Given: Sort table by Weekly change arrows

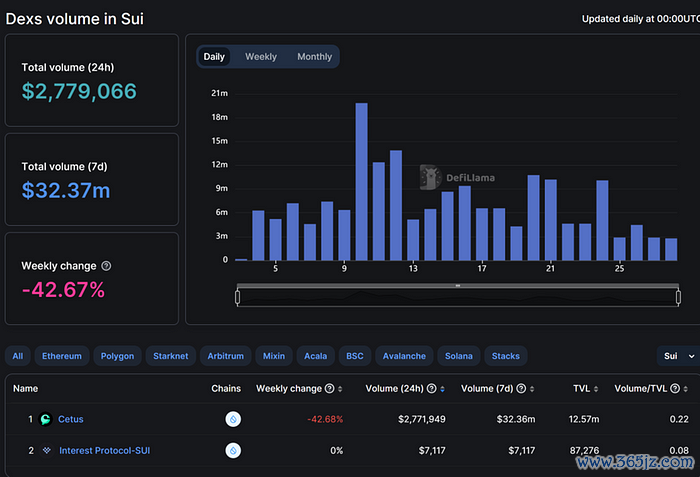Looking at the screenshot, I should tap(340, 389).
